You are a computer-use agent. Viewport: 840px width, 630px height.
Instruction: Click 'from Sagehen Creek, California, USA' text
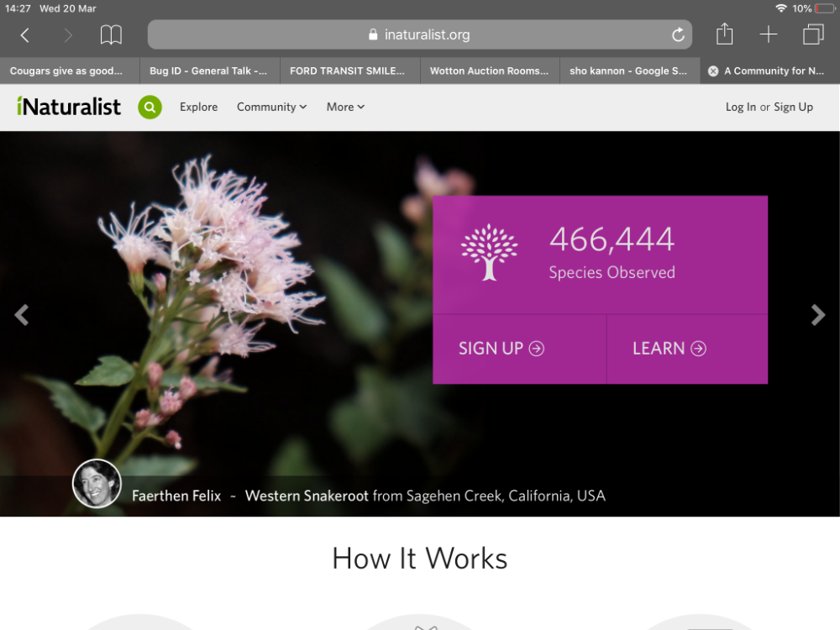tap(489, 496)
